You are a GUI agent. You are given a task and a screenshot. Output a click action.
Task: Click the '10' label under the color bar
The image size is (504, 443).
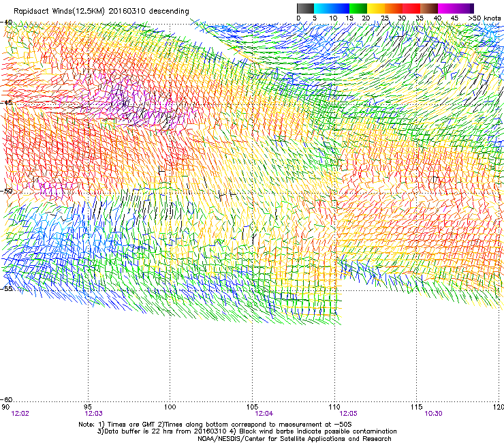point(333,18)
